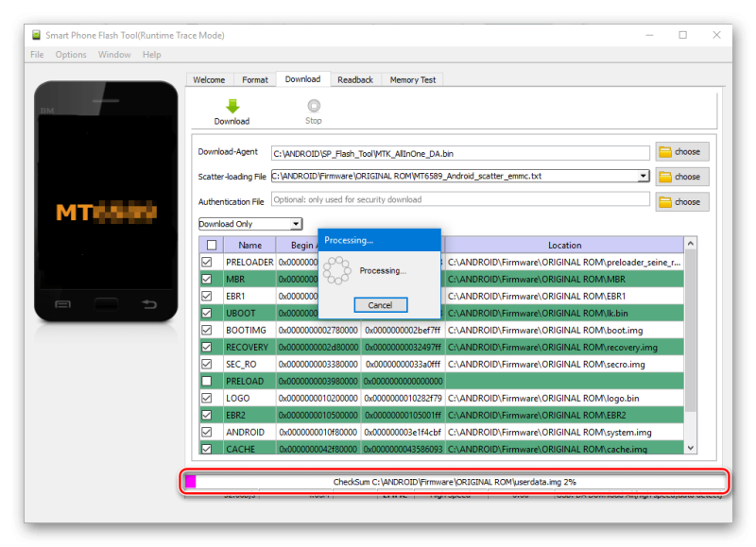Enable the PRELOAD partition checkbox
Image resolution: width=756 pixels, height=547 pixels.
207,381
